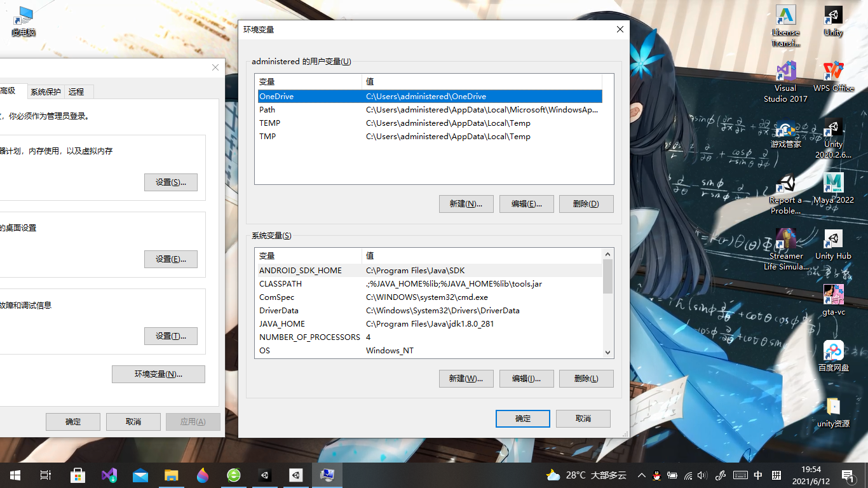Click the startup and recovery 设置(T)... button

(171, 336)
